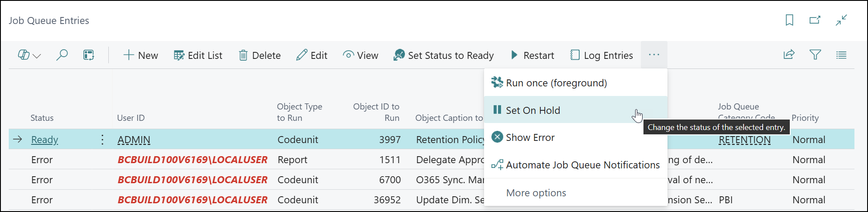
Task: Click the Job Queue Entries page title
Action: point(49,21)
